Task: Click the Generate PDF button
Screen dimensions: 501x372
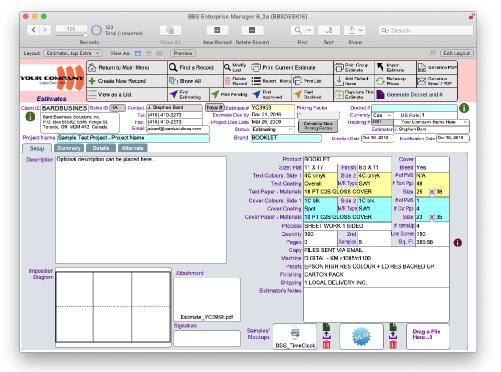Action: coord(437,67)
